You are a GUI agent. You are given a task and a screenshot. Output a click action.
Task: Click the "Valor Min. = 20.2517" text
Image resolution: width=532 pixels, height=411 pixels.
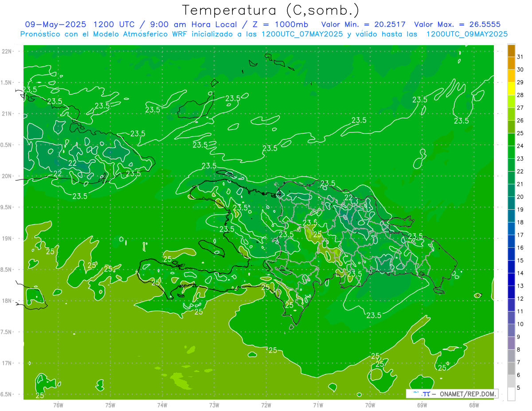point(364,24)
